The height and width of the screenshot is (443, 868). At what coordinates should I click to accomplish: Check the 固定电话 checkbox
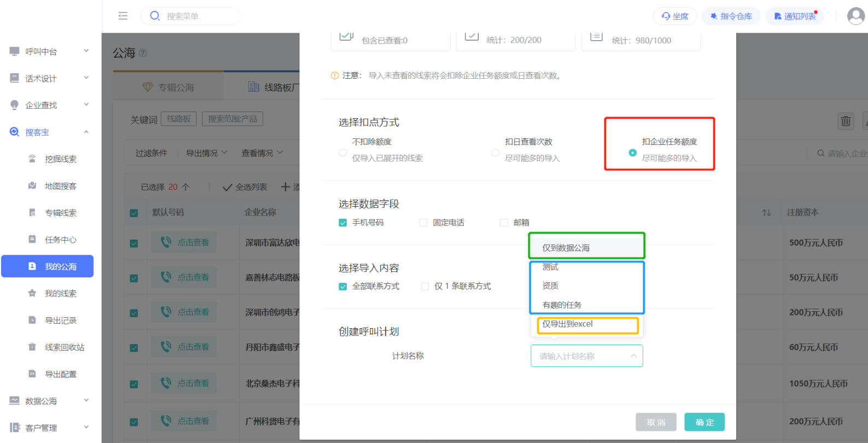pyautogui.click(x=423, y=223)
